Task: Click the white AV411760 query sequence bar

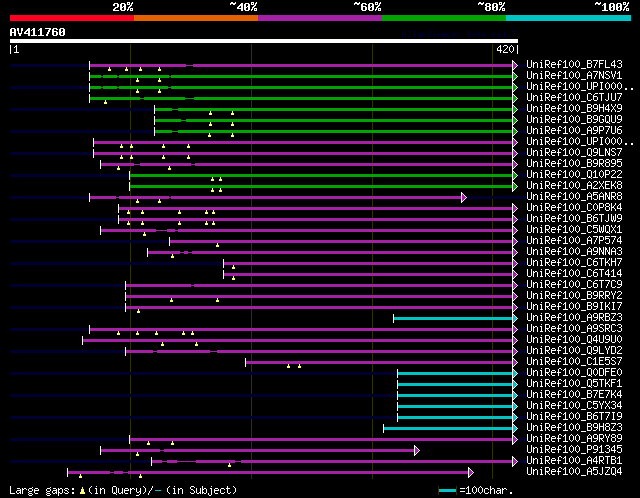Action: coord(264,41)
